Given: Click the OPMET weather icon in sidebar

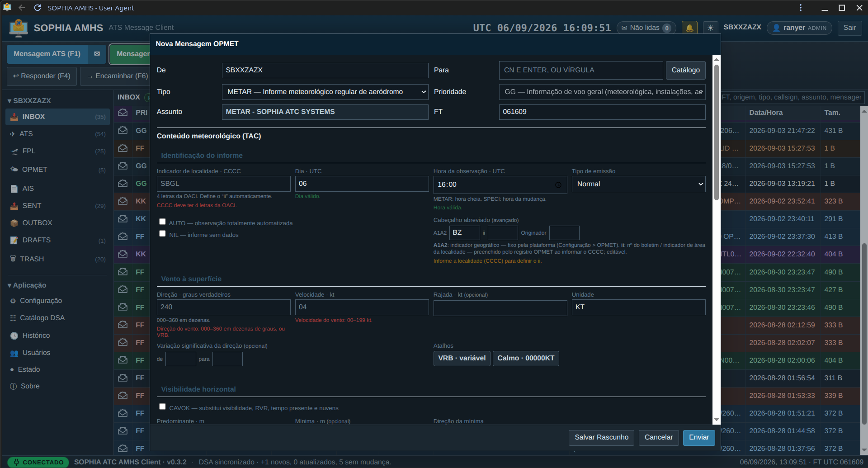Looking at the screenshot, I should coord(14,170).
